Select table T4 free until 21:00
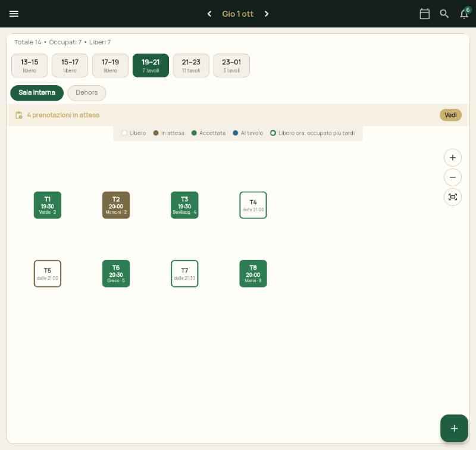The image size is (476, 450). [x=253, y=205]
